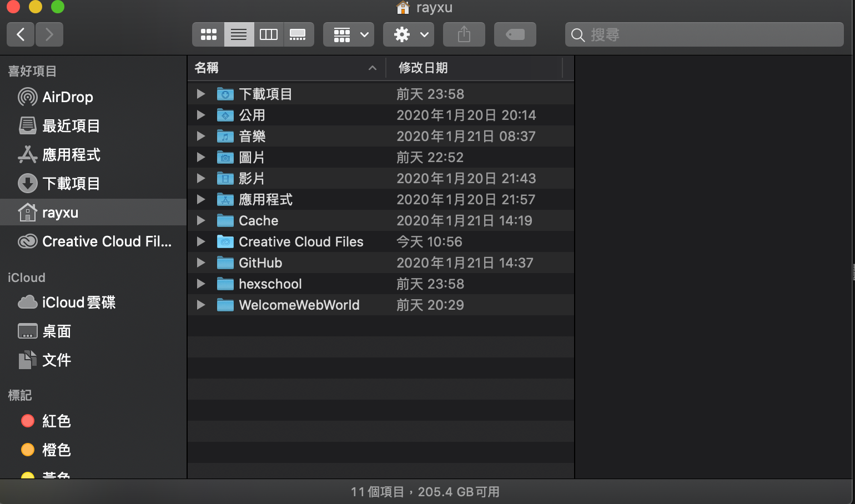Click the Edit Tags toolbar button
The image size is (855, 504).
(515, 34)
